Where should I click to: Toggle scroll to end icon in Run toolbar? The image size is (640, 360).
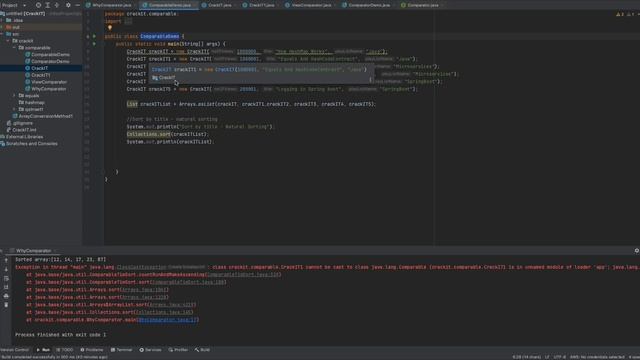click(6, 287)
